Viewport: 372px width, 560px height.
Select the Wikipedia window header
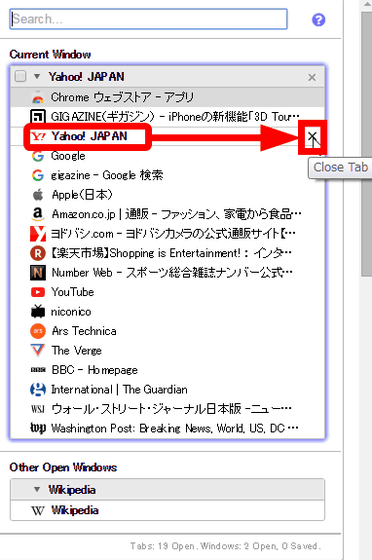(x=167, y=490)
